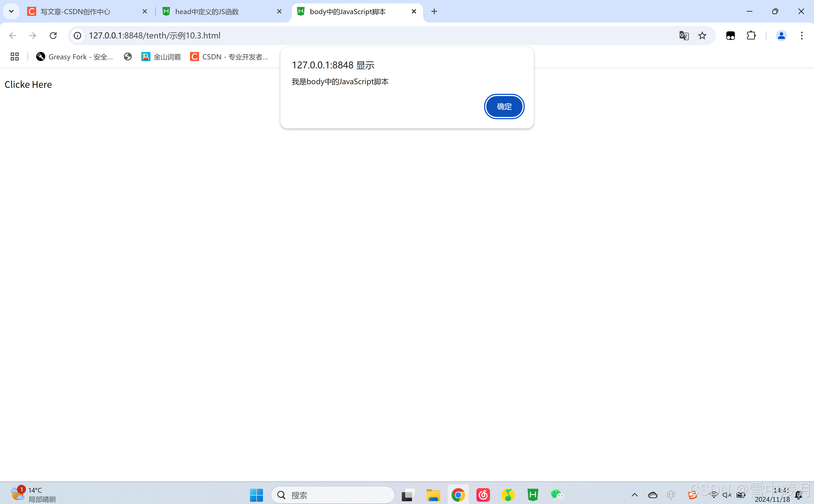Reload the current page
The height and width of the screenshot is (504, 814).
tap(53, 36)
